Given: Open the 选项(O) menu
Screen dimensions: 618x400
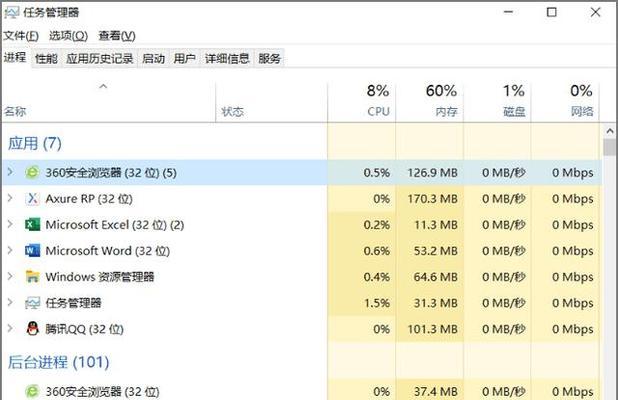Looking at the screenshot, I should 67,36.
